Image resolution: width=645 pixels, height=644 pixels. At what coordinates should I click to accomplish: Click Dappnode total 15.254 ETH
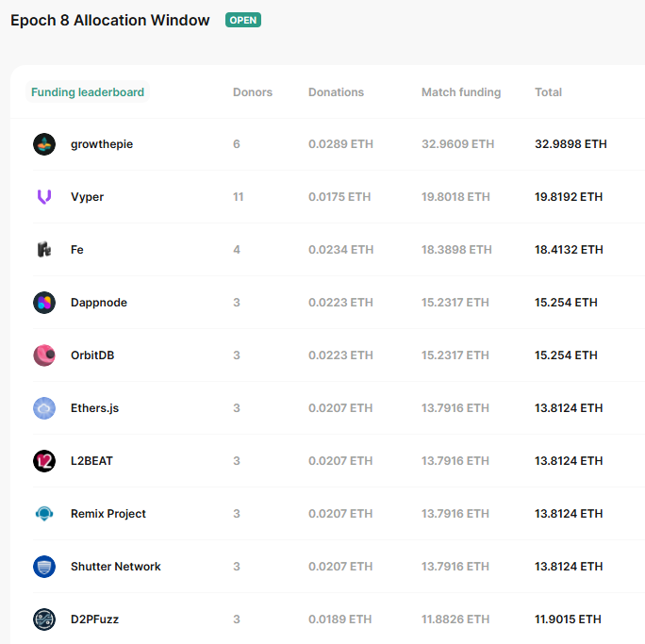point(566,303)
